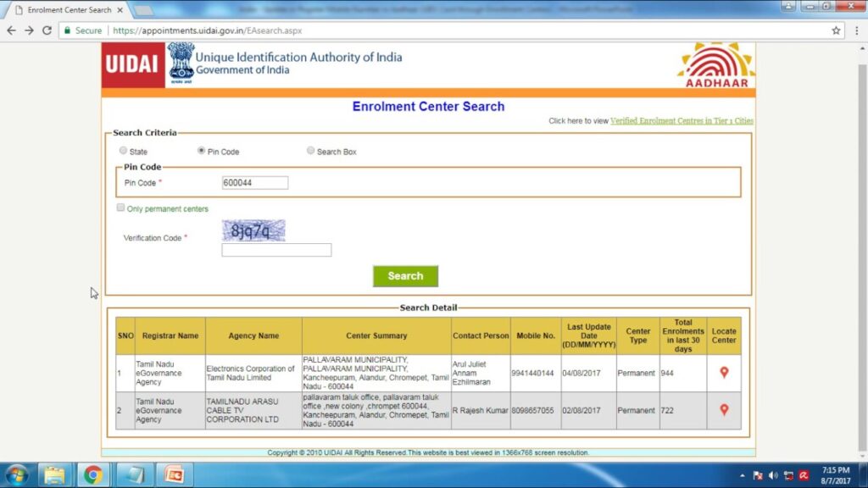
Task: Select the Enrolment Center Search tab
Action: [x=70, y=10]
